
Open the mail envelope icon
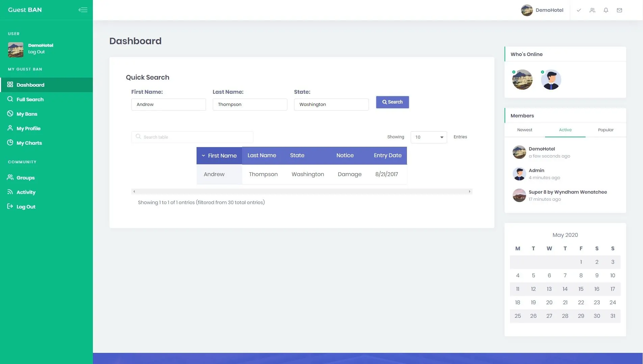click(619, 10)
